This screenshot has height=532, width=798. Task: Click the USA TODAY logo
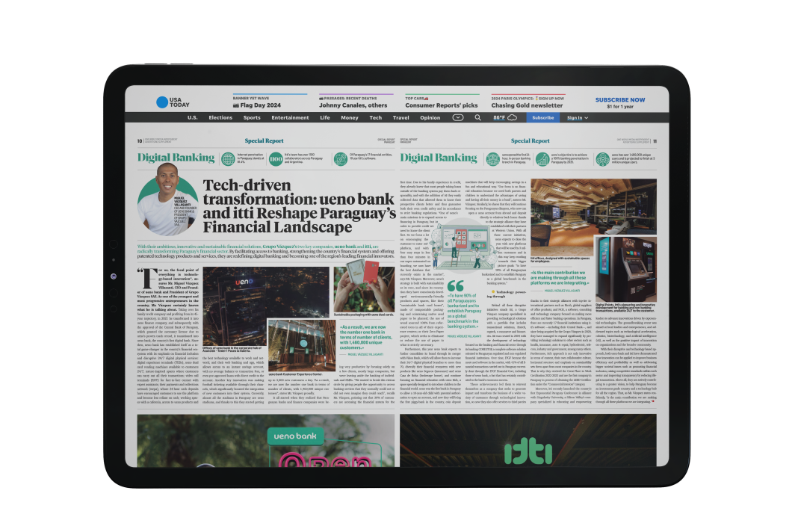(x=173, y=102)
